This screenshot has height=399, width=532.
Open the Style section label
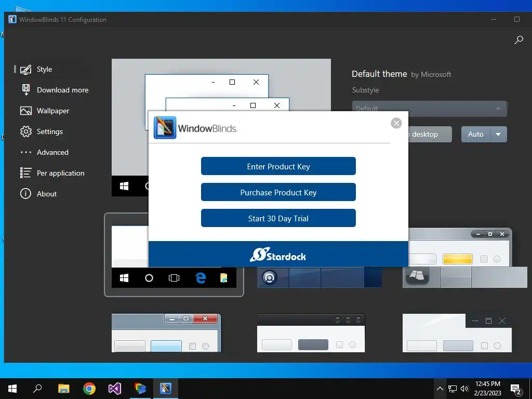click(45, 69)
